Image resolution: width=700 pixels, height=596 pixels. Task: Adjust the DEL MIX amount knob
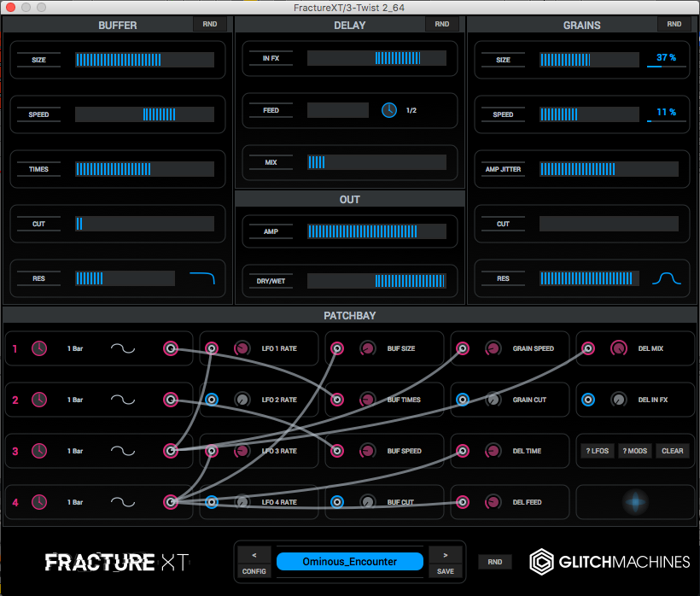point(619,348)
